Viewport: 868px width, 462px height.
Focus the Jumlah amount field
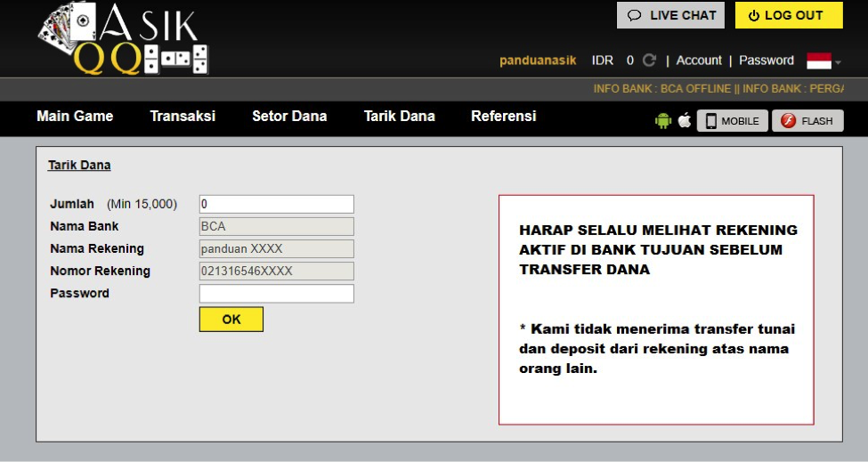[276, 204]
